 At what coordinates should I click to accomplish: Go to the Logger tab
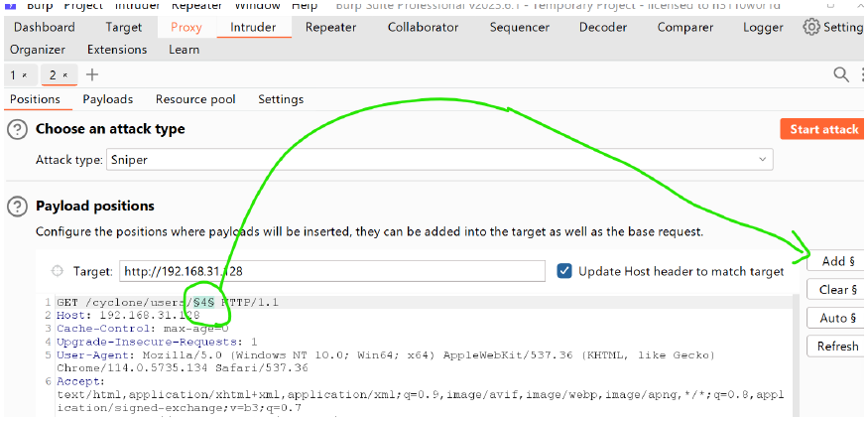pyautogui.click(x=763, y=27)
